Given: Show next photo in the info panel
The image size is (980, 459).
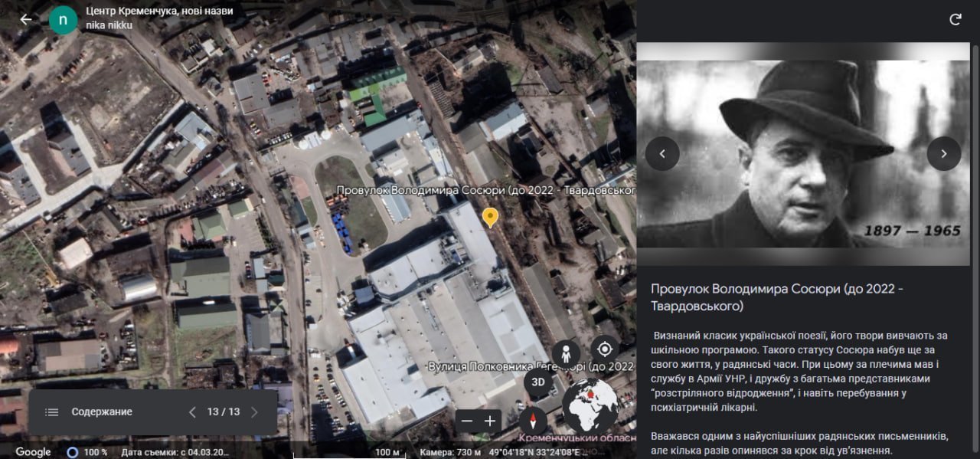Looking at the screenshot, I should pos(943,154).
